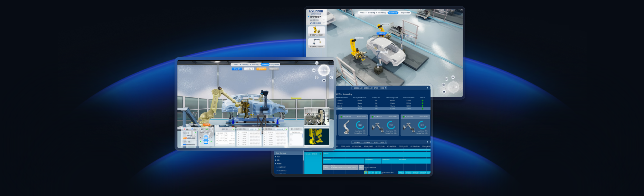The image size is (644, 196).
Task: Click load gauge on H2017-02 card
Action: [422, 125]
